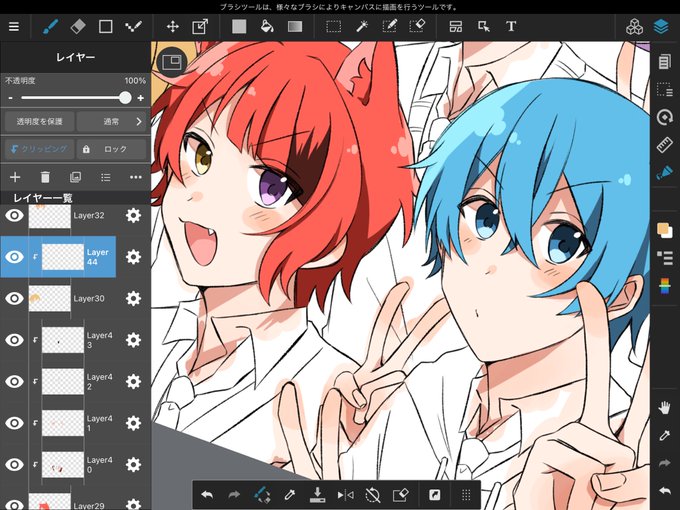The height and width of the screenshot is (510, 680).
Task: Activate the hand pan tool
Action: click(664, 407)
